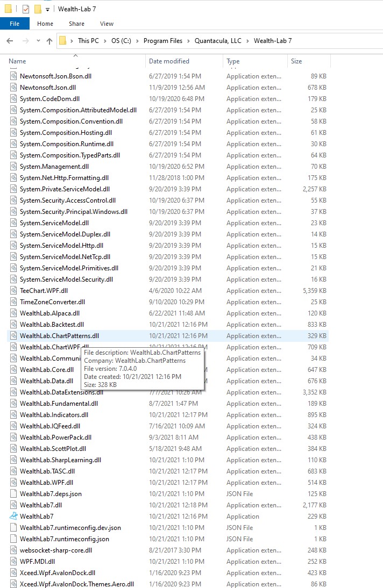Viewport: 383px width, 588px height.
Task: Open the recent locations dropdown
Action: [38, 41]
